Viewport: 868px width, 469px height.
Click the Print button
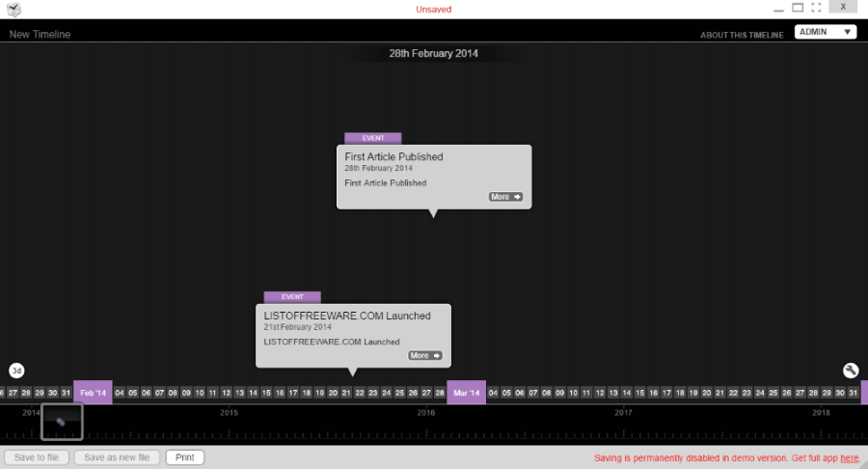(185, 457)
